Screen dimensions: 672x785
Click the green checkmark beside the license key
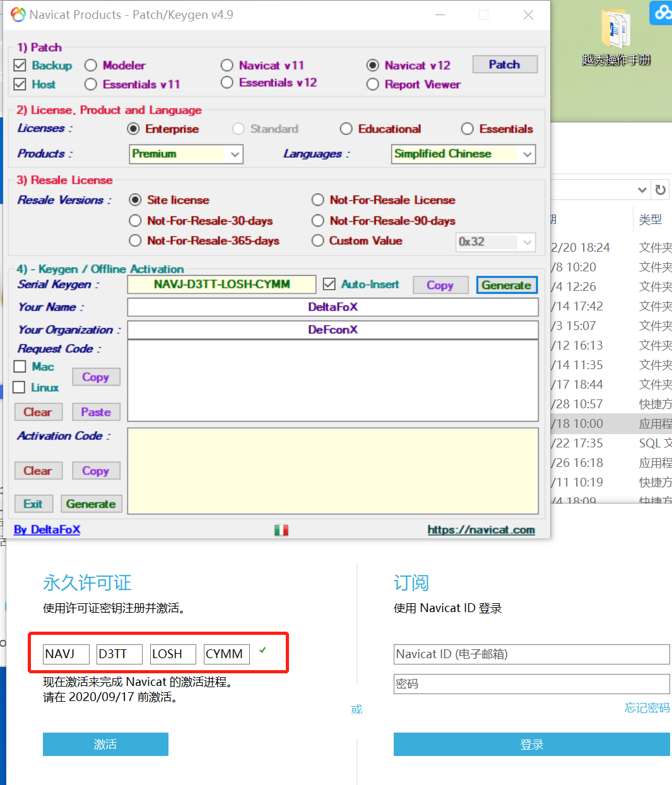tap(262, 650)
